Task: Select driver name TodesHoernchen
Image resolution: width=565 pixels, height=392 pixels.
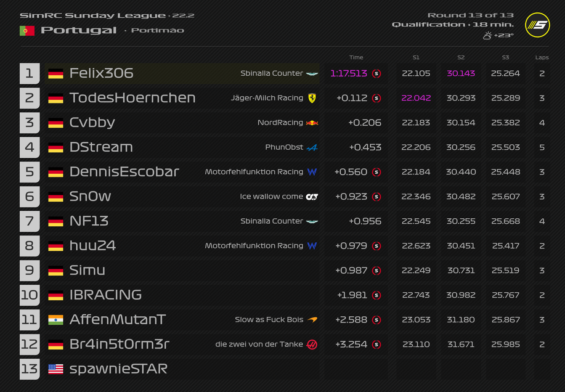Action: click(x=132, y=98)
